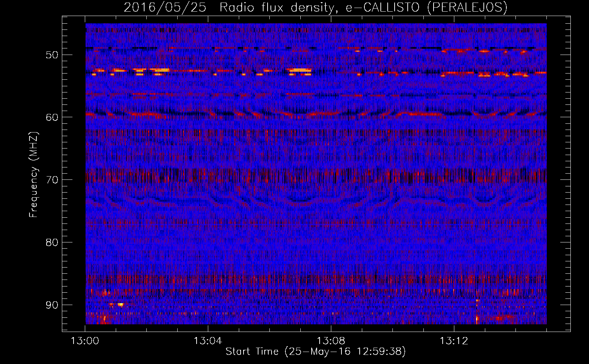This screenshot has height=364, width=589.
Task: Click the 70 frequency tick label
Action: pos(52,180)
